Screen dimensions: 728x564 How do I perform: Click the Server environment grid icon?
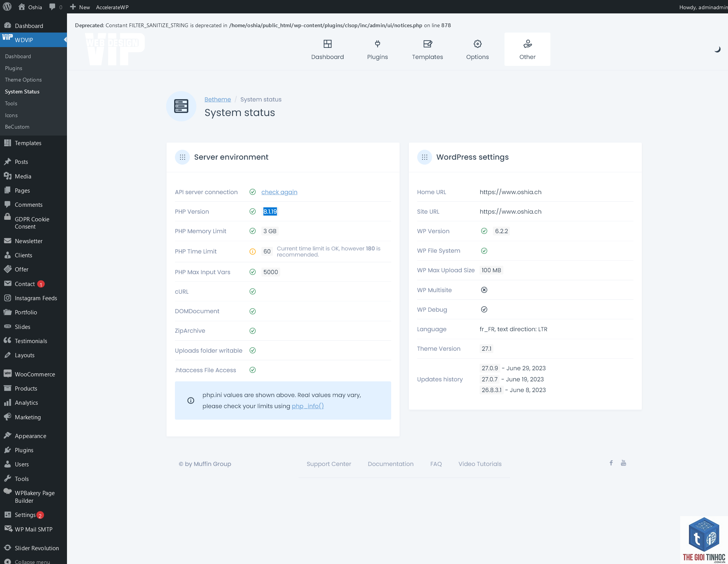(183, 157)
